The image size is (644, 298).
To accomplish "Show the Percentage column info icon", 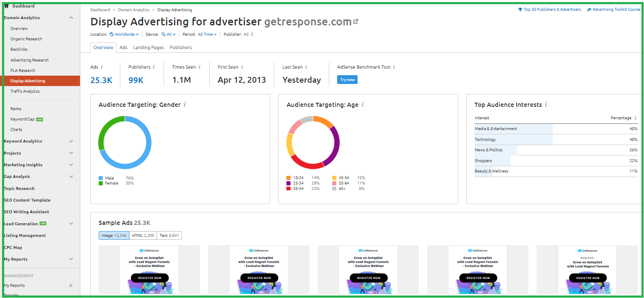I will pyautogui.click(x=636, y=118).
